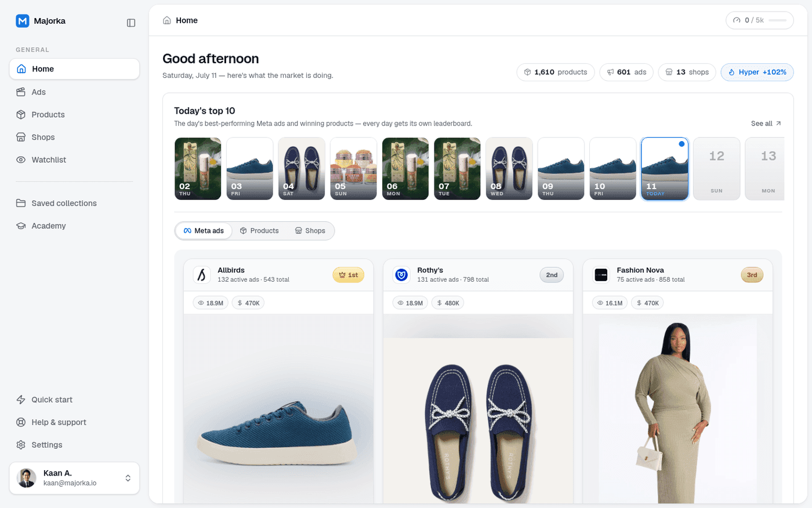Select the 04 SAT day thumbnail

302,168
